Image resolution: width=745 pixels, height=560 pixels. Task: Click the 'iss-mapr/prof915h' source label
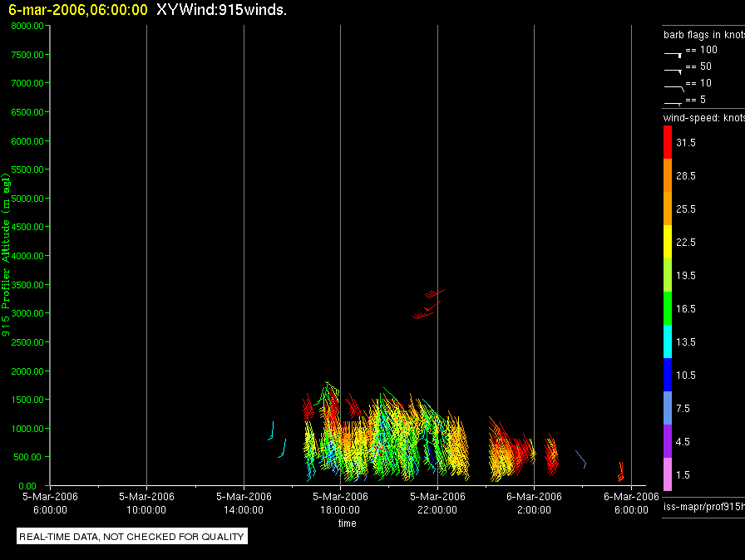click(x=704, y=507)
